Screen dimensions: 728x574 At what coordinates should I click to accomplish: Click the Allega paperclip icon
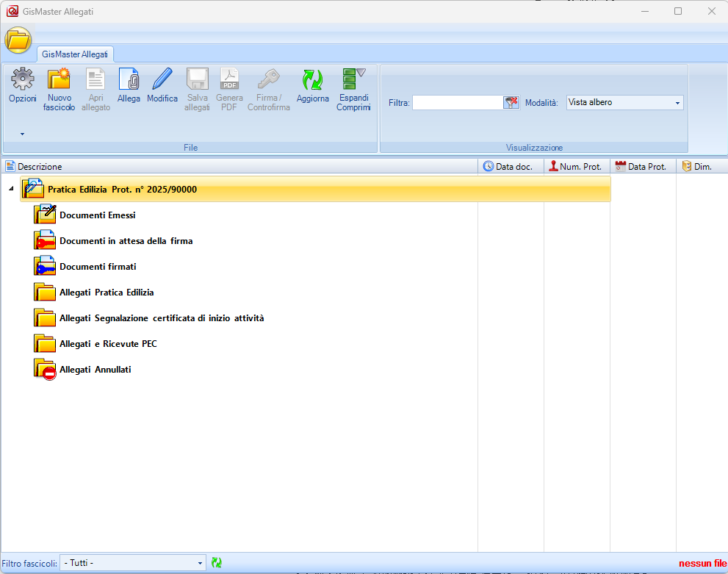[129, 86]
